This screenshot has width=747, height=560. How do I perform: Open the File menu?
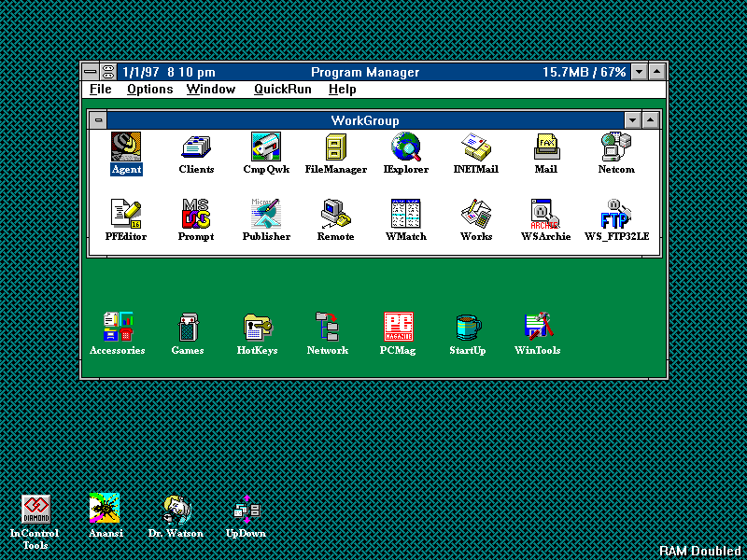(101, 90)
